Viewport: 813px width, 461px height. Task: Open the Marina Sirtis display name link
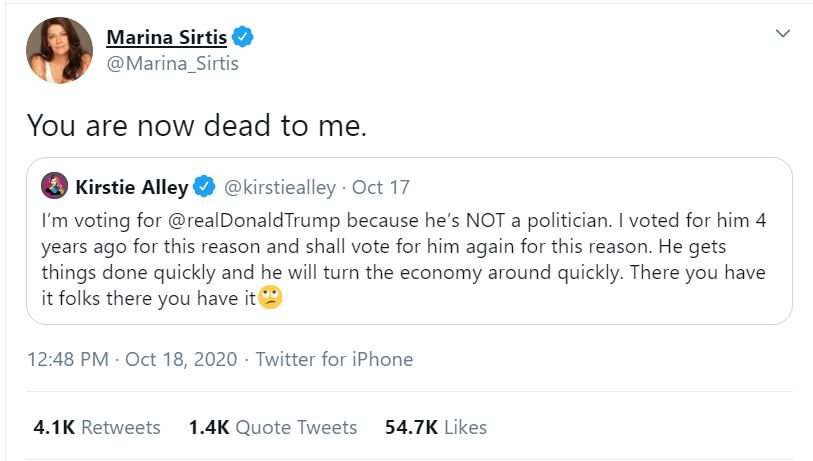click(166, 38)
